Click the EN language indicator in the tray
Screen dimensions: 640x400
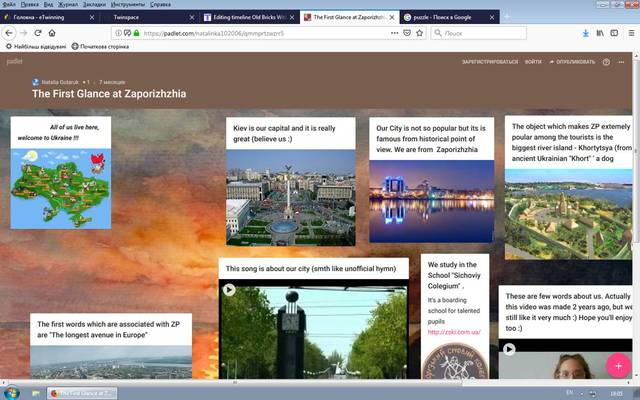click(569, 393)
